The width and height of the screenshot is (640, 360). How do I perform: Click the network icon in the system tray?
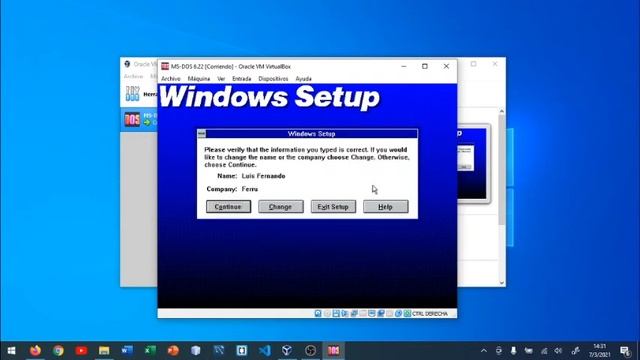tap(544, 351)
